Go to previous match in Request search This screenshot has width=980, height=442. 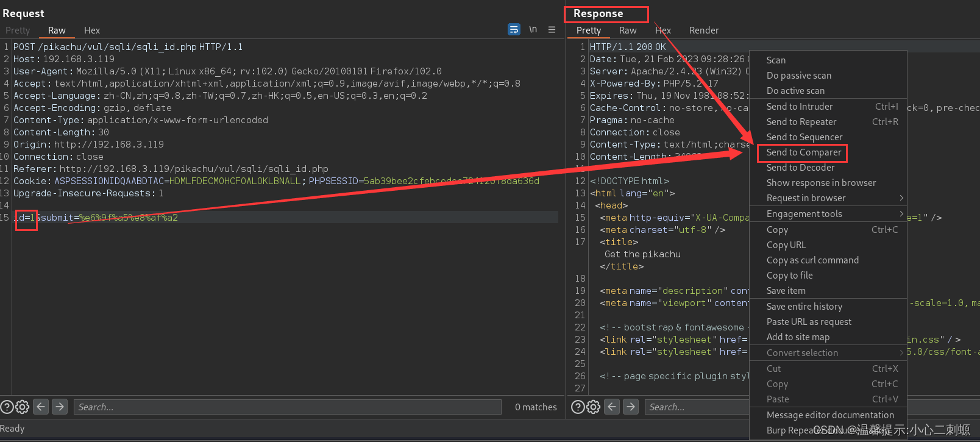coord(41,407)
